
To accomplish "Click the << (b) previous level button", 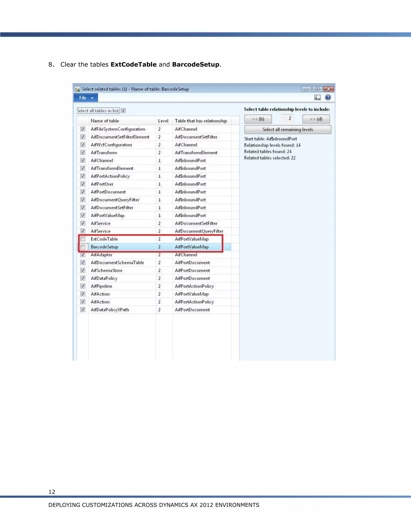I will [258, 119].
